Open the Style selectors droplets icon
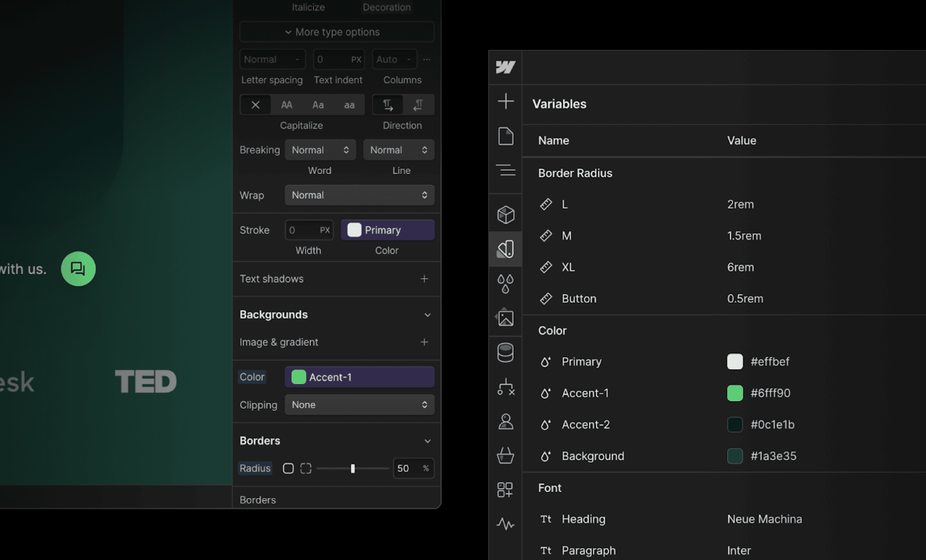 [505, 284]
